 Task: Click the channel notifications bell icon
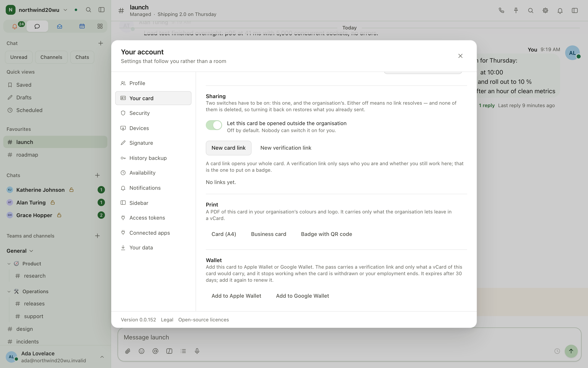point(560,10)
